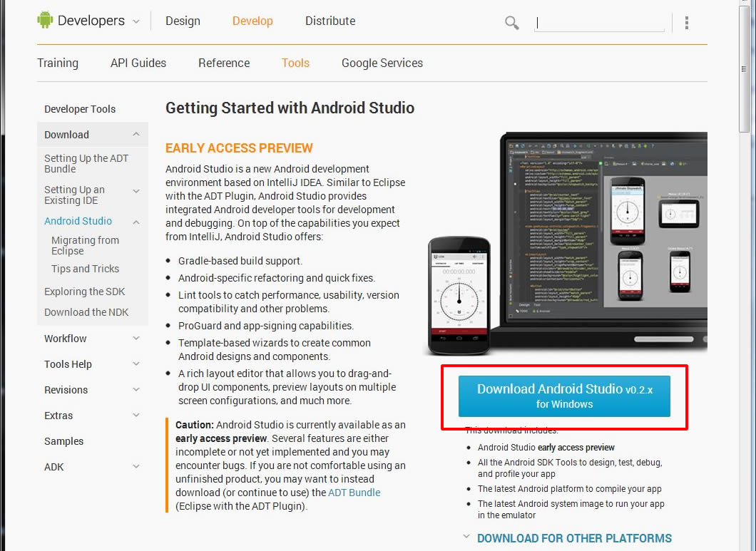756x551 pixels.
Task: Click the Android robot logo
Action: [45, 20]
